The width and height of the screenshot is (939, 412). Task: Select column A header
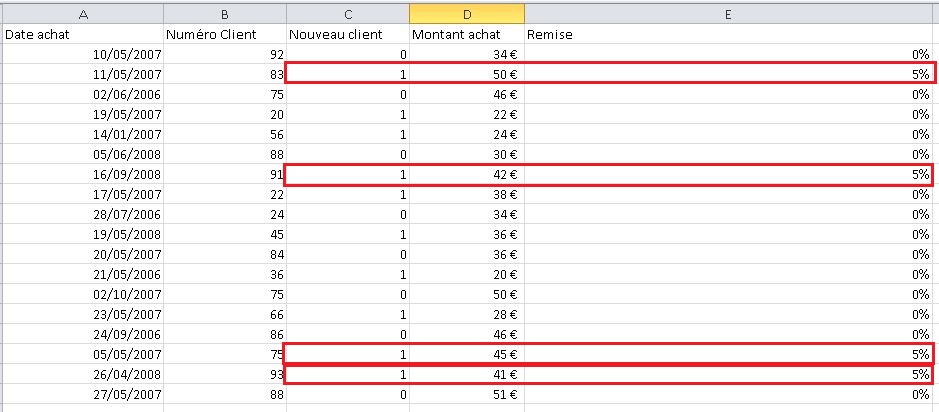(x=82, y=14)
